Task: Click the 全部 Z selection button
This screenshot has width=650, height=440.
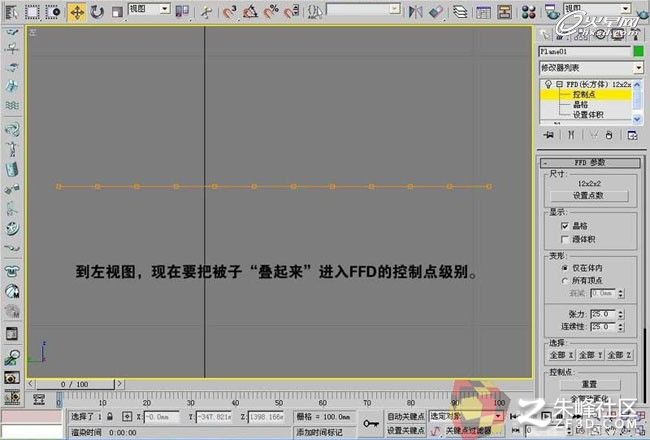Action: tap(619, 355)
